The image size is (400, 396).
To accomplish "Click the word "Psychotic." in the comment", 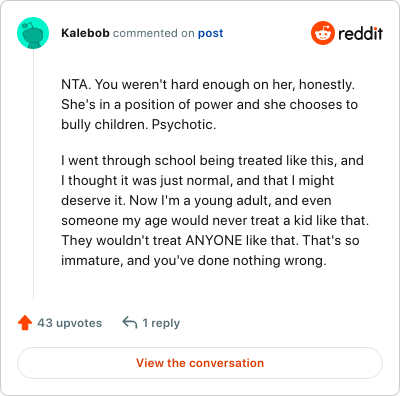I will [x=184, y=124].
